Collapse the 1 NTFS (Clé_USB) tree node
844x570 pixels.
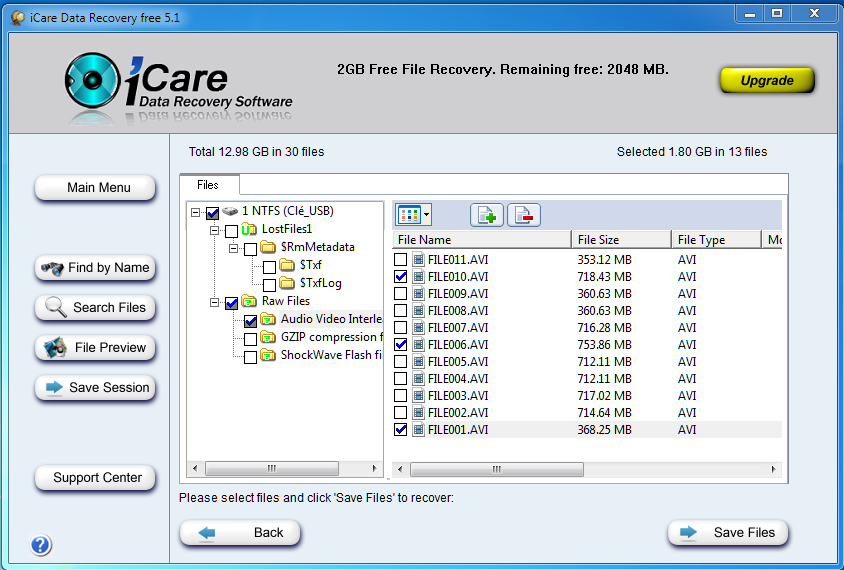click(195, 213)
